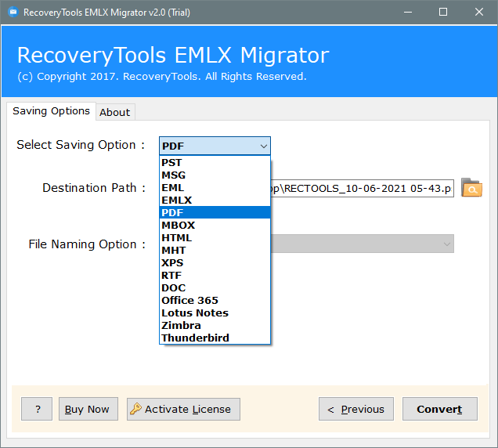498x448 pixels.
Task: Choose MSG from the saving options list
Action: pyautogui.click(x=215, y=175)
